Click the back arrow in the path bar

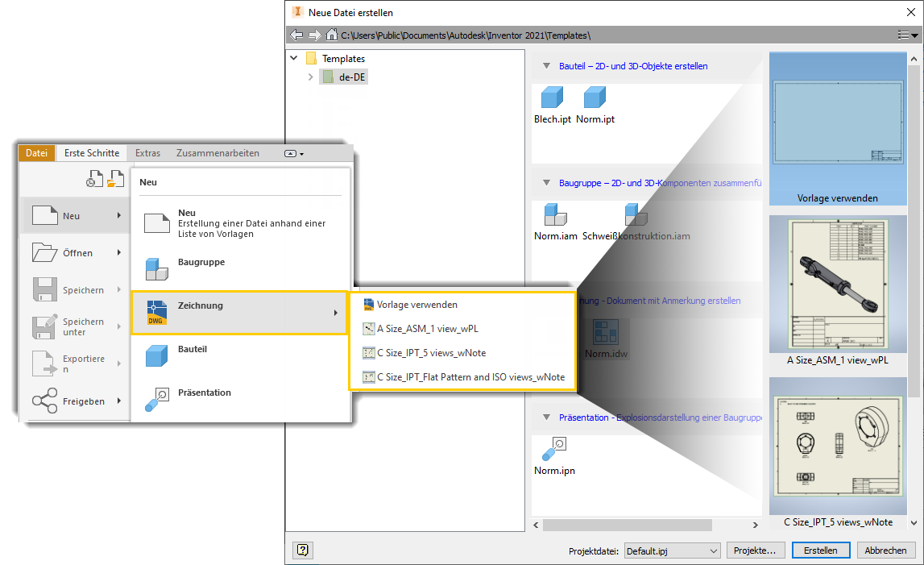tap(296, 35)
